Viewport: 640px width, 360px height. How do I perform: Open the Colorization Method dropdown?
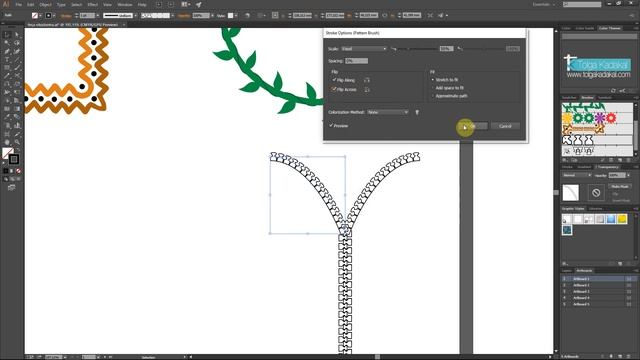click(387, 112)
